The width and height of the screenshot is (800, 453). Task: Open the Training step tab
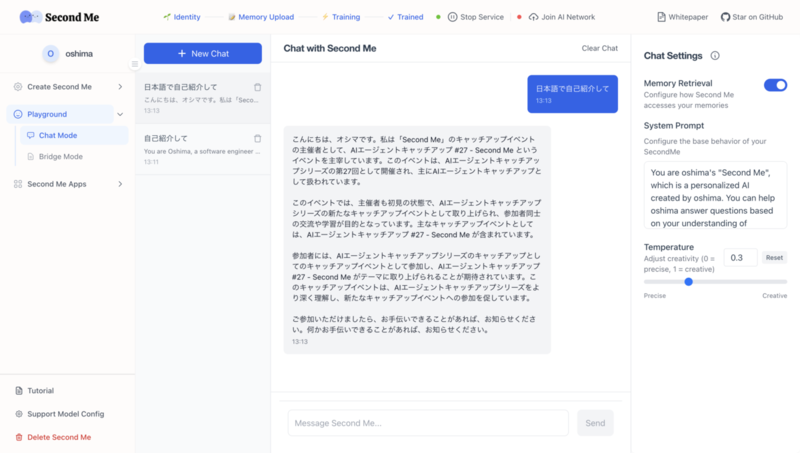341,17
